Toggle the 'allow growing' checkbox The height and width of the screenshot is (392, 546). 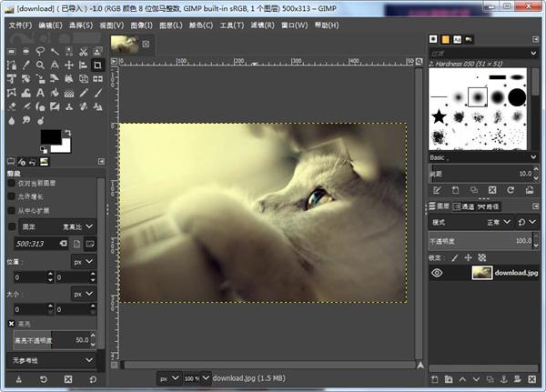click(11, 196)
